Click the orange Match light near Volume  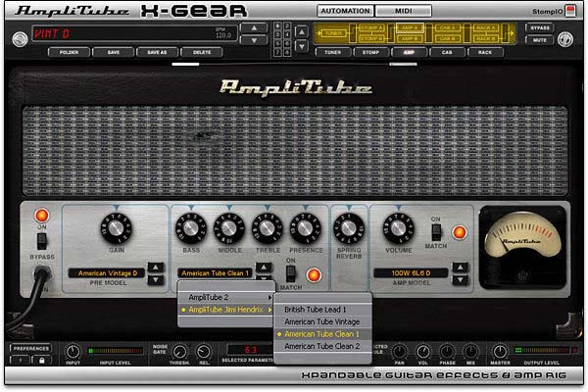(460, 232)
